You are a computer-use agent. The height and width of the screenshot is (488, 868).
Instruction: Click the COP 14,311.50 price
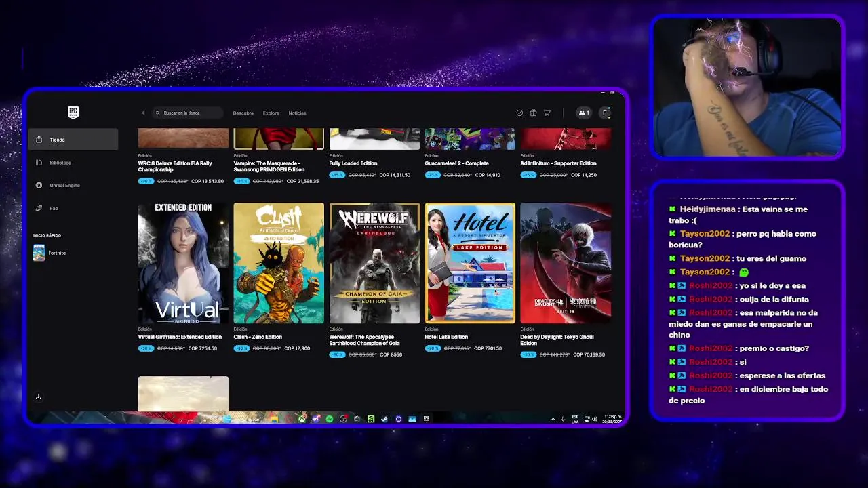(395, 175)
